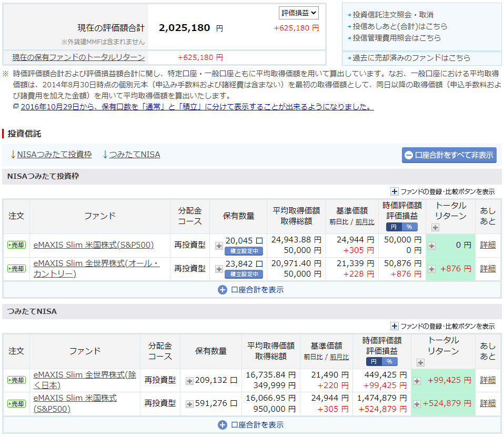Open 詳細 for S&P500 in つみたてNISA
The image size is (504, 437).
click(488, 403)
